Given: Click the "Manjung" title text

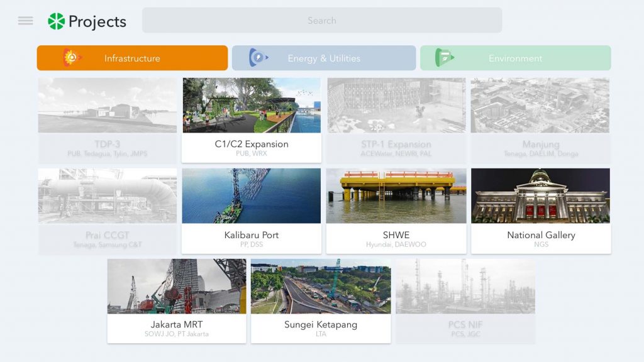Looking at the screenshot, I should [x=541, y=145].
